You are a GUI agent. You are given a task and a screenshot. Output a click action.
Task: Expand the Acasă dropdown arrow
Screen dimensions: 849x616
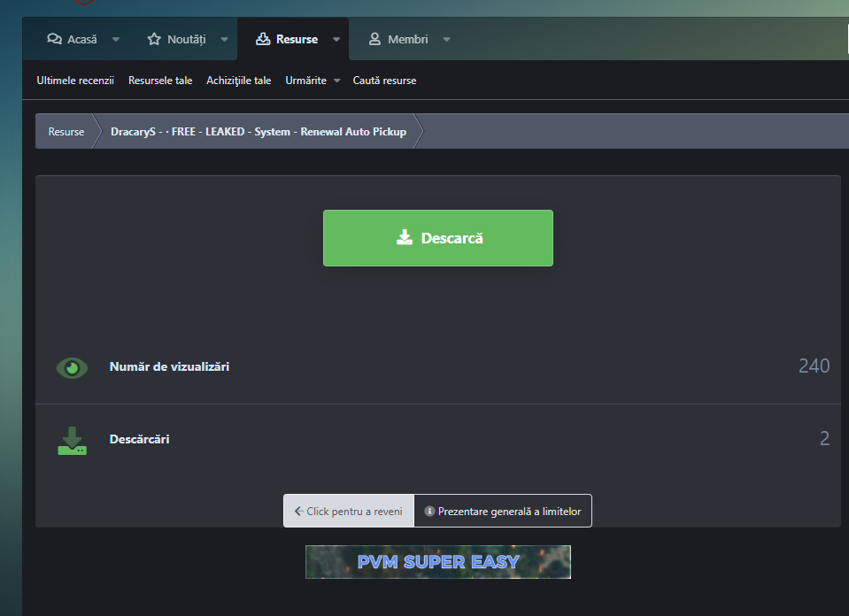click(x=116, y=39)
